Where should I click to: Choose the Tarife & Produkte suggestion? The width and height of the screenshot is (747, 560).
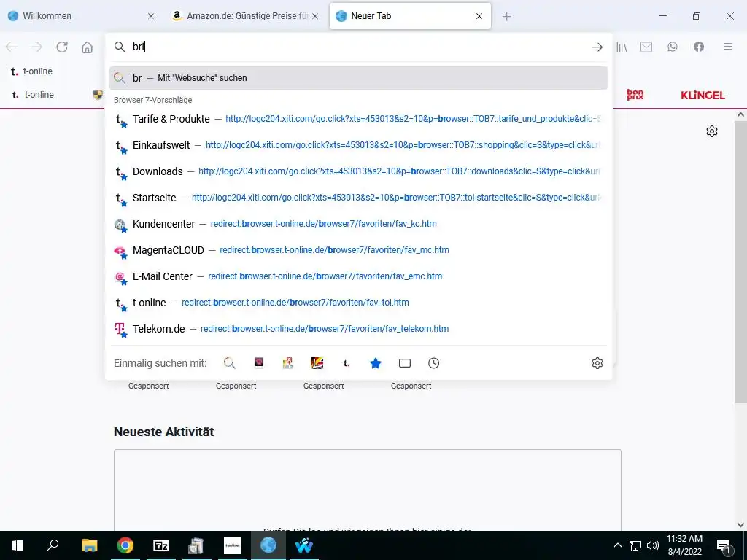tap(358, 119)
